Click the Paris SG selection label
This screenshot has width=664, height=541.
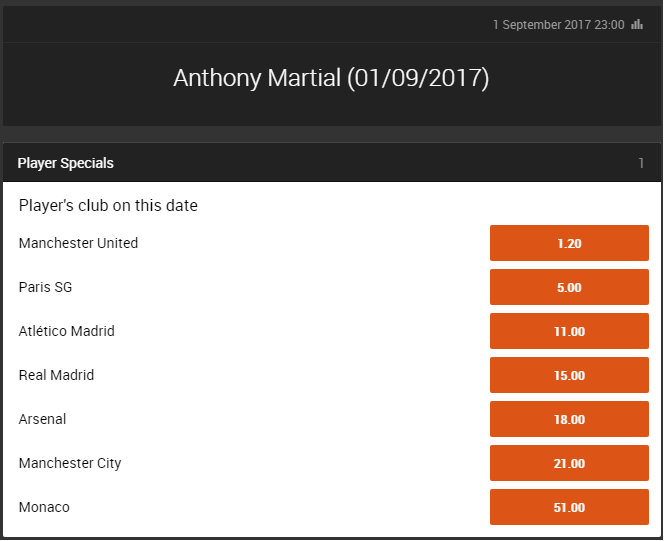(x=45, y=287)
